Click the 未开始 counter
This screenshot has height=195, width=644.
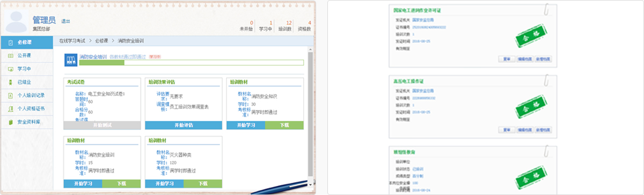(246, 26)
